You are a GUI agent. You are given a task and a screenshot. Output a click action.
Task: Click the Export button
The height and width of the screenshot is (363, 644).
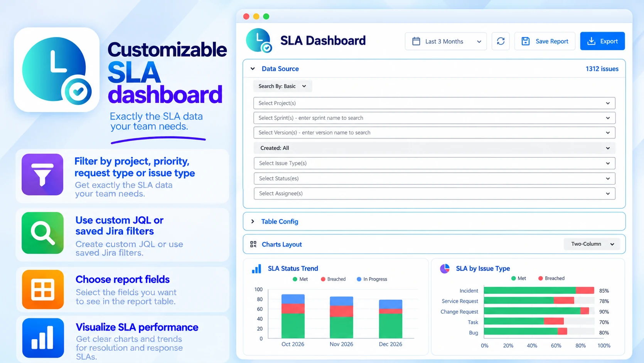[602, 41]
